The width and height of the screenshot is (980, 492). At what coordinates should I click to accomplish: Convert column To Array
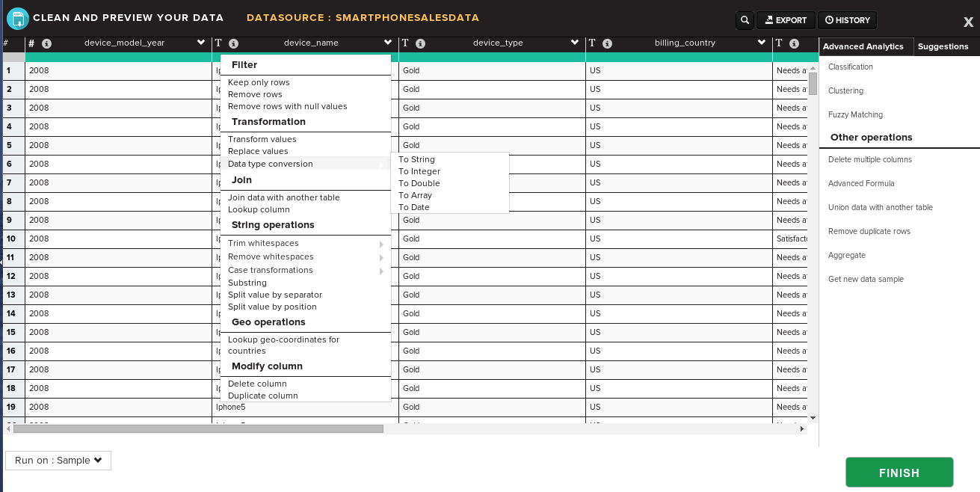(415, 195)
